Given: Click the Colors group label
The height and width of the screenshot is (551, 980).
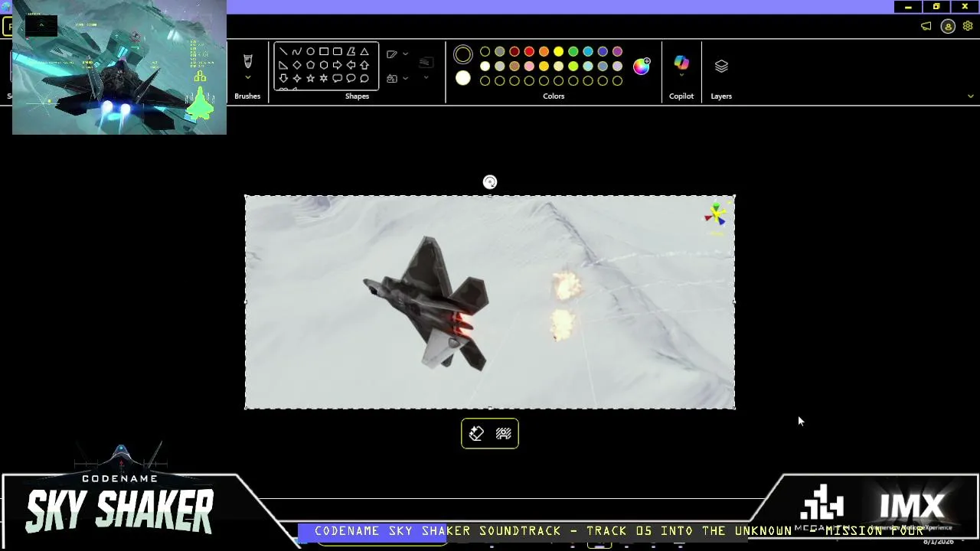Looking at the screenshot, I should (x=554, y=96).
